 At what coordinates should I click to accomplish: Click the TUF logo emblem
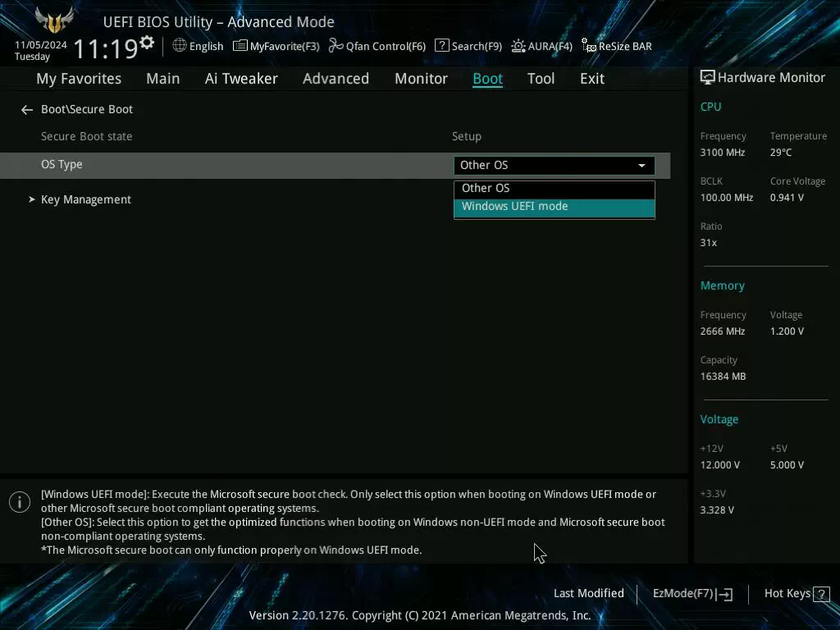53,20
